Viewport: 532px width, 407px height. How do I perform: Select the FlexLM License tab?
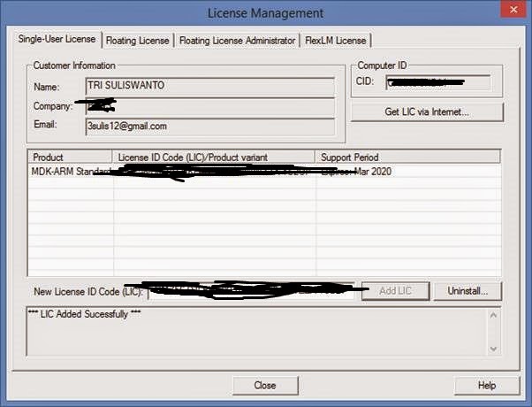(336, 41)
